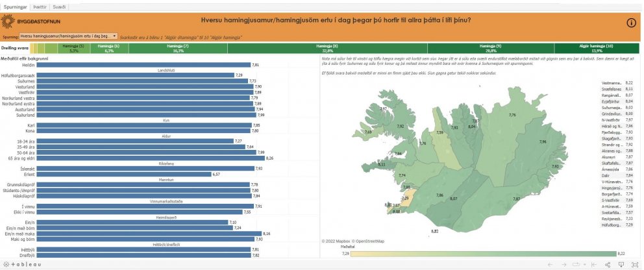Enter full screen with the bottom-right icon
Image resolution: width=644 pixels, height=270 pixels.
click(x=634, y=264)
